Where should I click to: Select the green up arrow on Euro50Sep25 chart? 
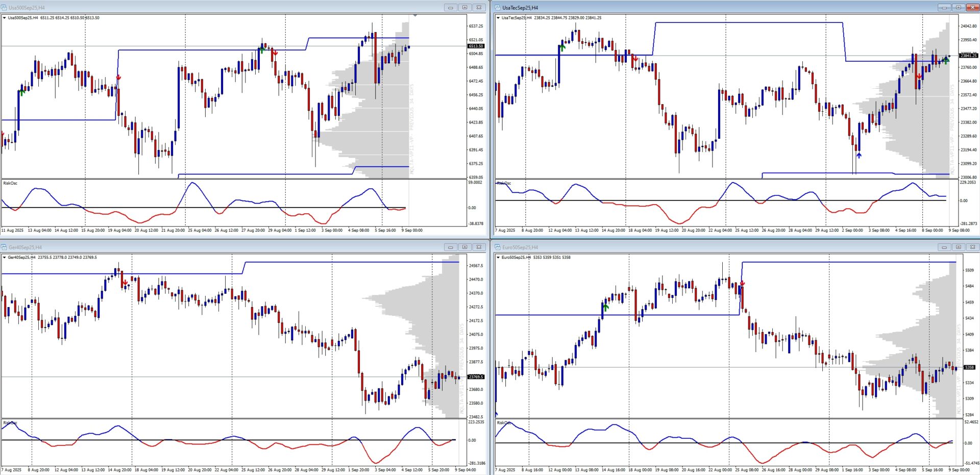tap(606, 307)
